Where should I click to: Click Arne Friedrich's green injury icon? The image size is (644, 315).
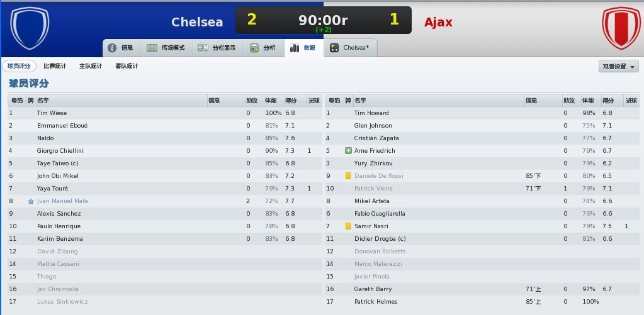348,151
